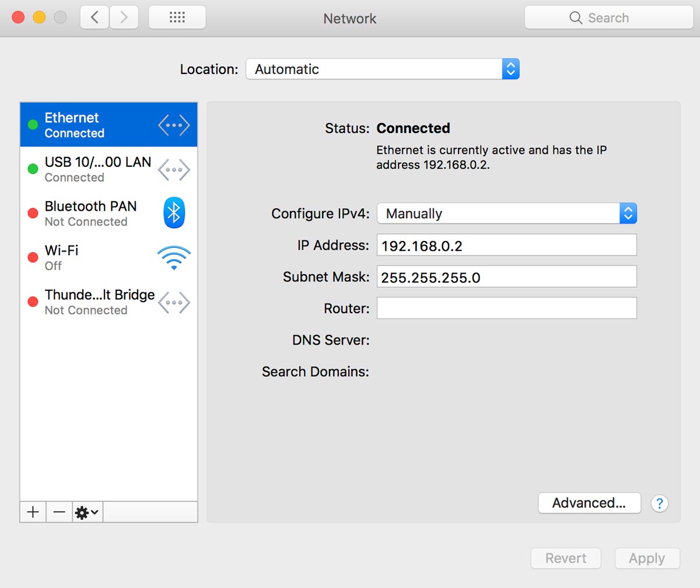The height and width of the screenshot is (588, 700).
Task: Select the Bluetooth PAN service
Action: pyautogui.click(x=108, y=213)
